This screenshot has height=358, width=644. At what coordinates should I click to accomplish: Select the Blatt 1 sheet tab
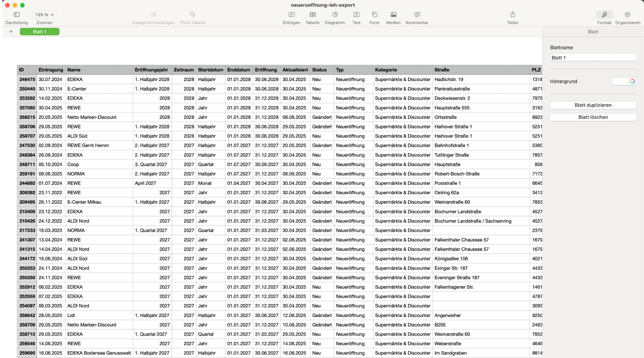[x=39, y=31]
